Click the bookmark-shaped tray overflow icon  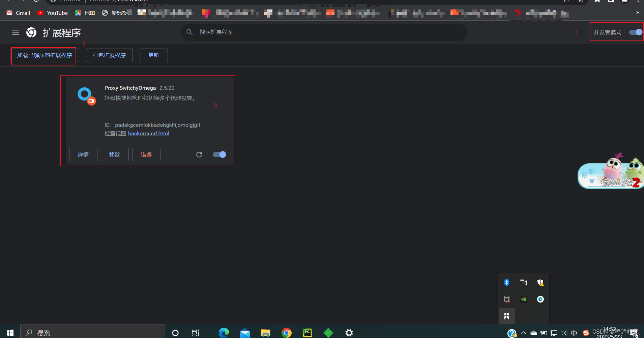pos(507,316)
